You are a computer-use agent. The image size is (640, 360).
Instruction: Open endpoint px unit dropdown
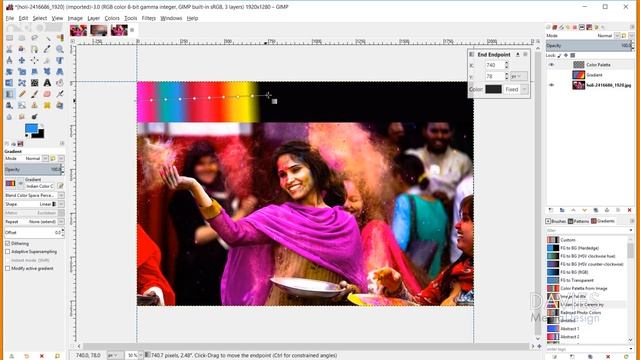(x=518, y=76)
